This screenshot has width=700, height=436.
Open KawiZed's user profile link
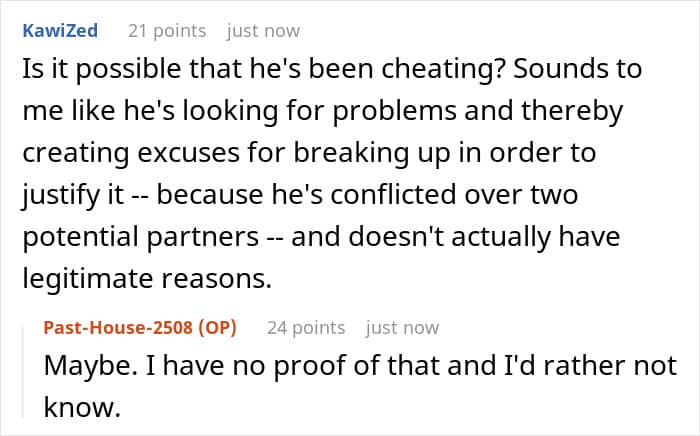coord(60,31)
